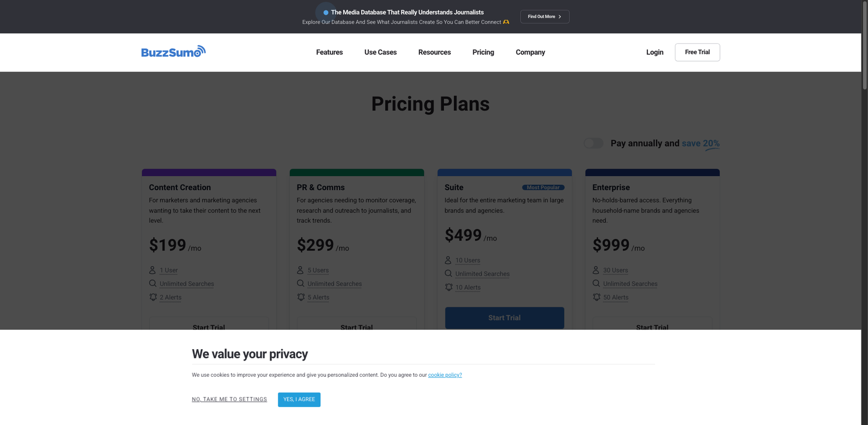This screenshot has height=425, width=868.
Task: Accept cookies with Yes, I Agree
Action: coord(299,400)
